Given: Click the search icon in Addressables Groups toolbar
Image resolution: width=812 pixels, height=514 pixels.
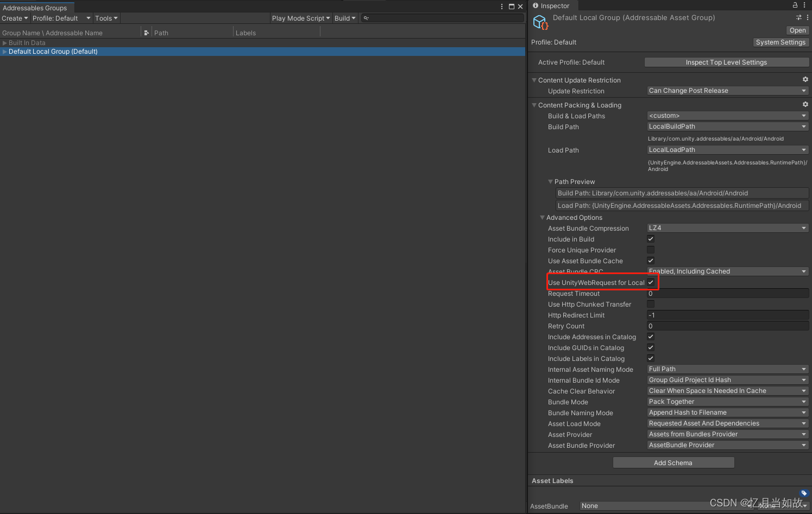Looking at the screenshot, I should (366, 18).
